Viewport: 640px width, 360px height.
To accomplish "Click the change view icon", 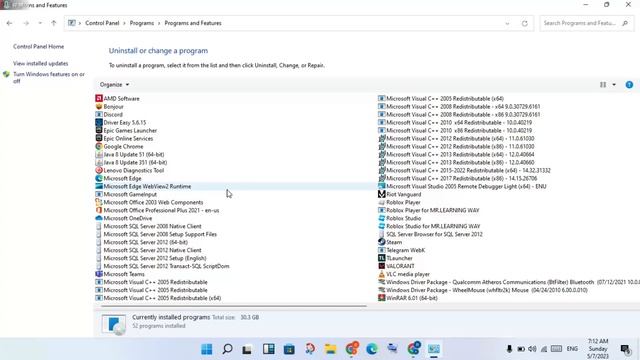I will point(603,84).
